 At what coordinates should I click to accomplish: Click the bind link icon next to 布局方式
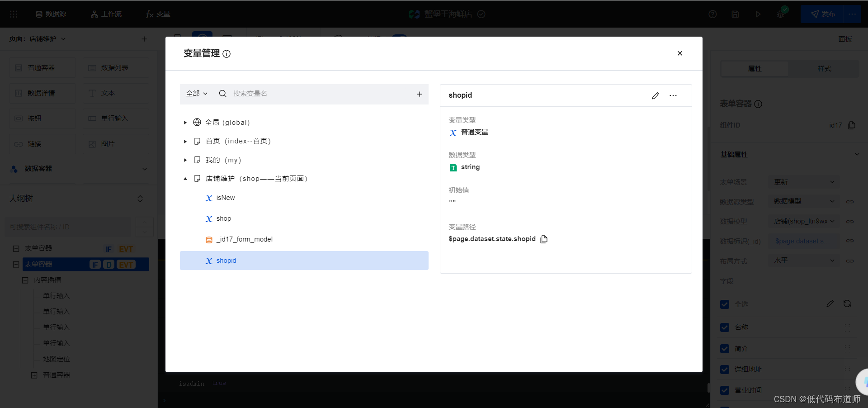850,261
